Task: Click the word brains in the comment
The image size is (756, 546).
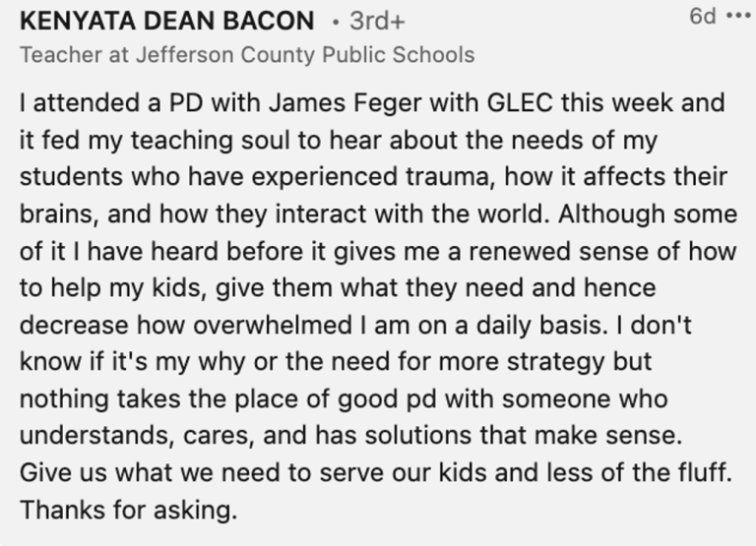Action: tap(60, 213)
